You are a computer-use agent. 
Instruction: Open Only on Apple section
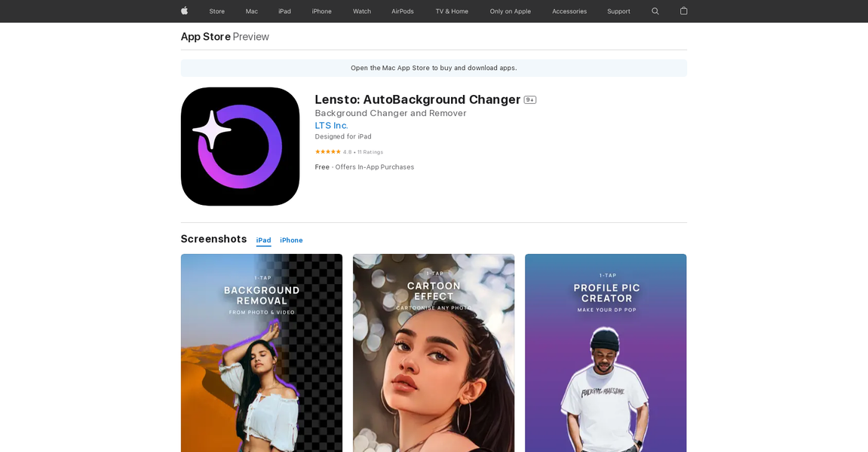[511, 11]
